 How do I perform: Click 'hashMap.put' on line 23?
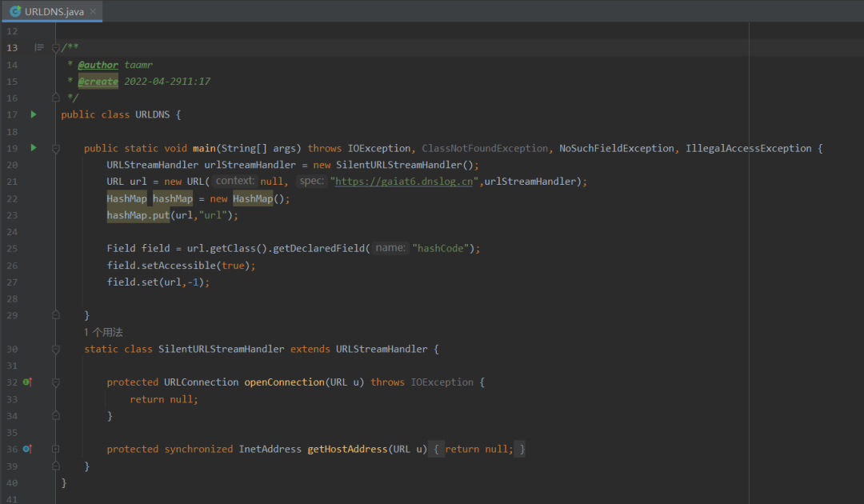point(138,215)
